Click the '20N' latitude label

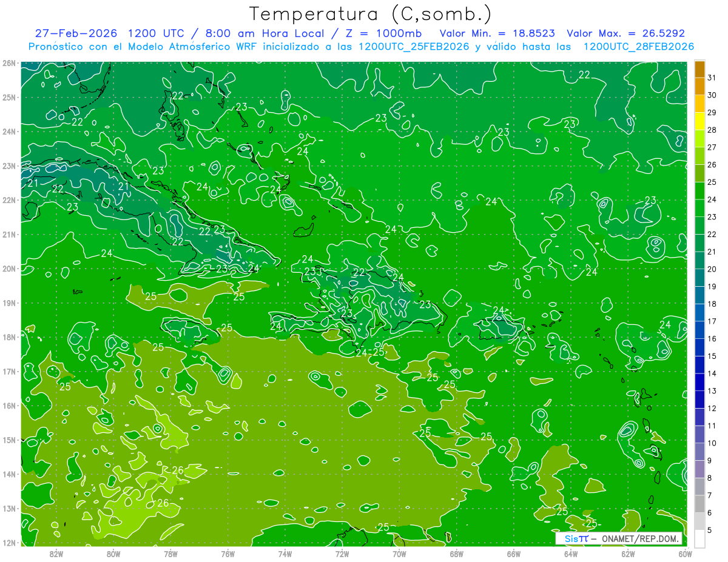point(8,269)
